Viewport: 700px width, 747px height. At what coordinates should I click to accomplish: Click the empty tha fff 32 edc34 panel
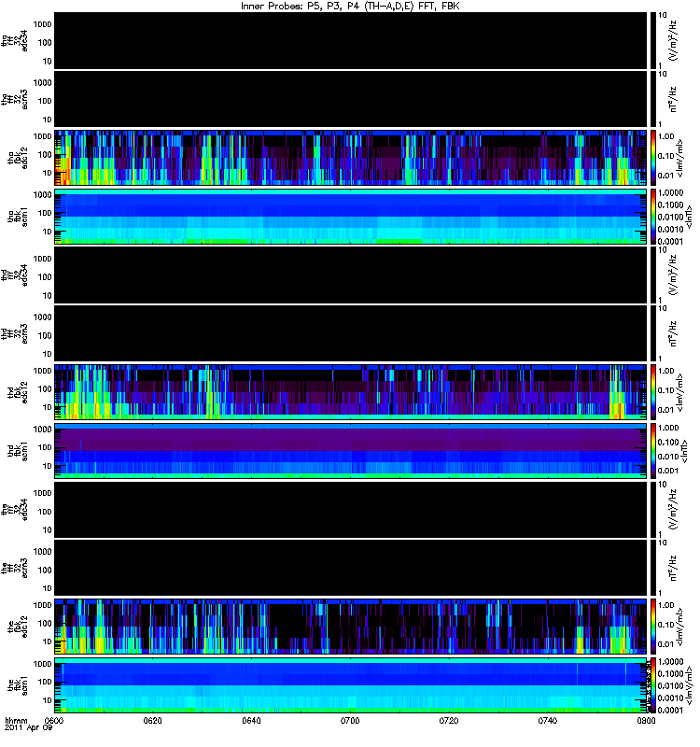coord(351,40)
